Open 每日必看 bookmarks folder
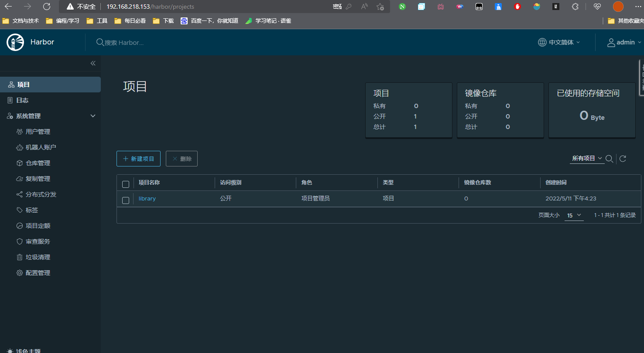The width and height of the screenshot is (644, 353). [130, 20]
